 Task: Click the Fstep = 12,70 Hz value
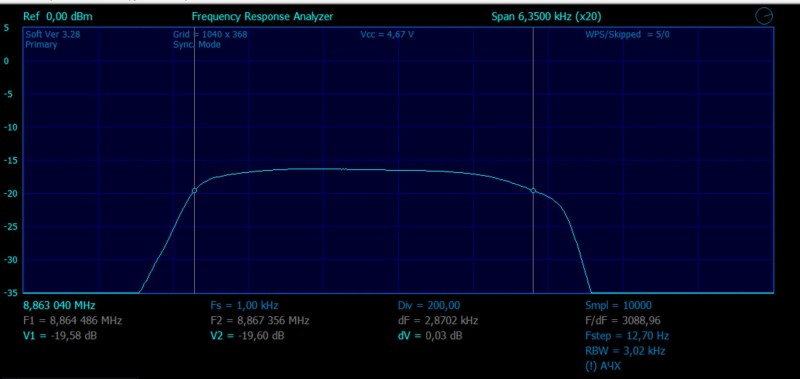click(x=627, y=336)
